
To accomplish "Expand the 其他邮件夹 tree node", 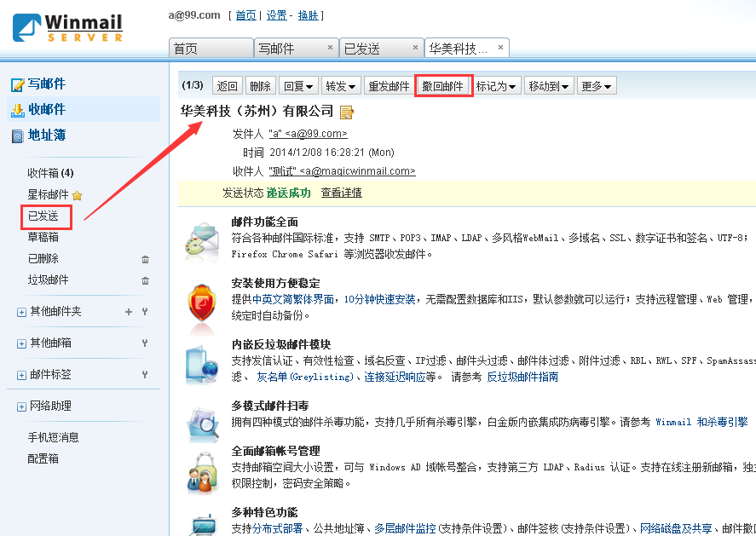I will point(21,313).
